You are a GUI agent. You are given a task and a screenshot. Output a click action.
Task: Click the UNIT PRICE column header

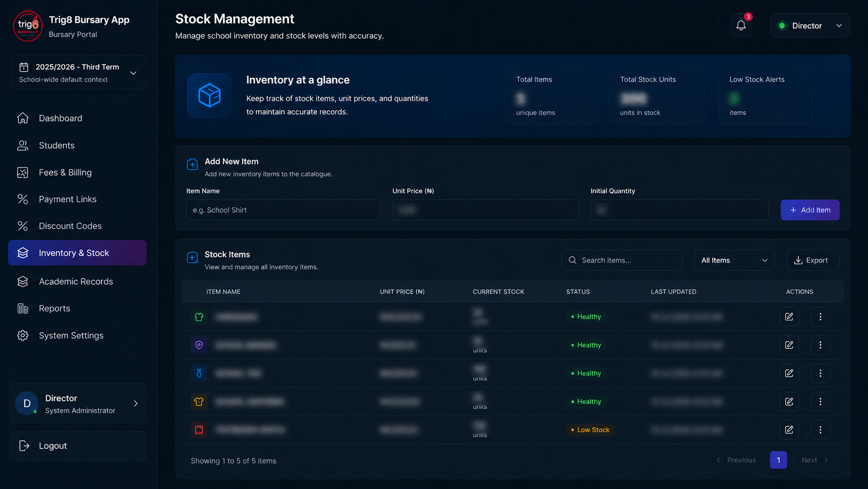click(x=402, y=292)
